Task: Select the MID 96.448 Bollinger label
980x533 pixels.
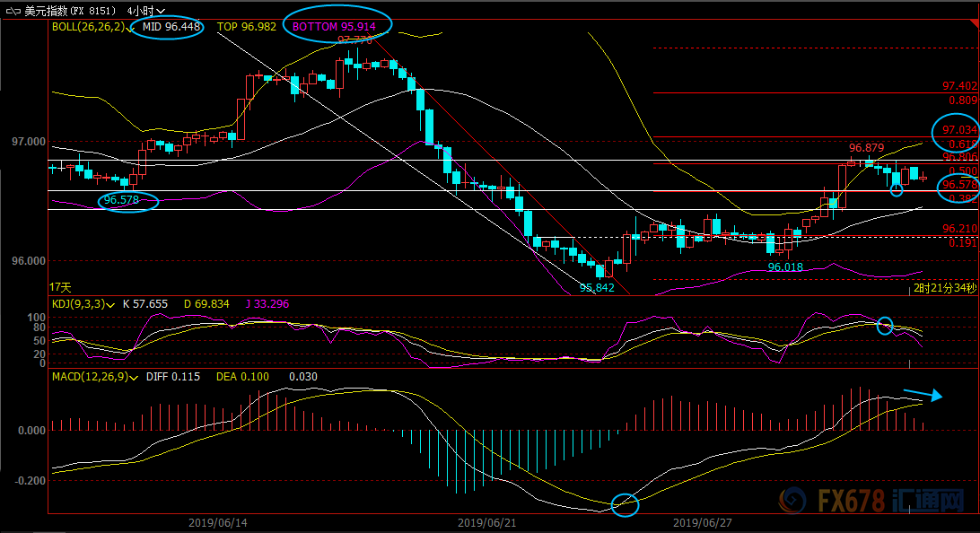Action: pyautogui.click(x=171, y=27)
